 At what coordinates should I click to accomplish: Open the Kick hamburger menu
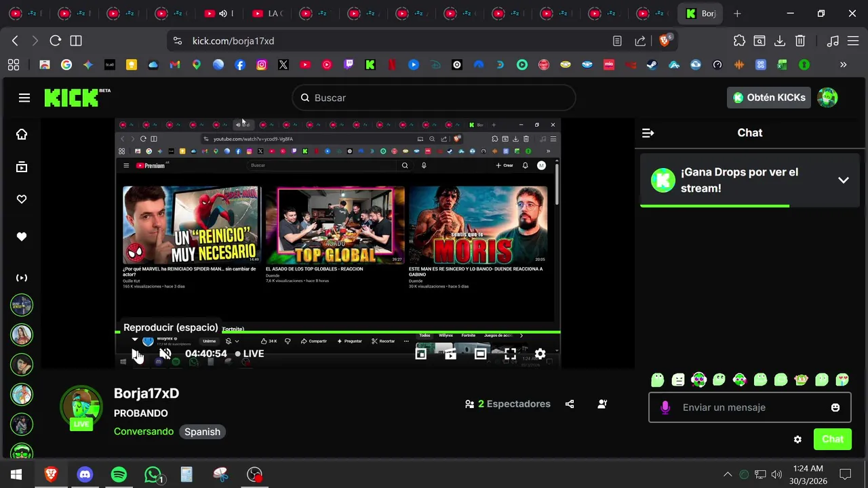[x=24, y=98]
